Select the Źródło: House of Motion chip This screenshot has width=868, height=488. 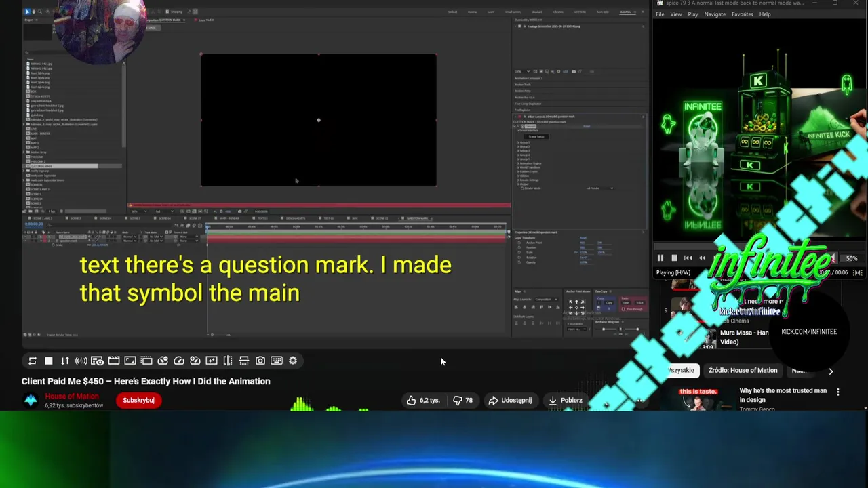coord(743,371)
